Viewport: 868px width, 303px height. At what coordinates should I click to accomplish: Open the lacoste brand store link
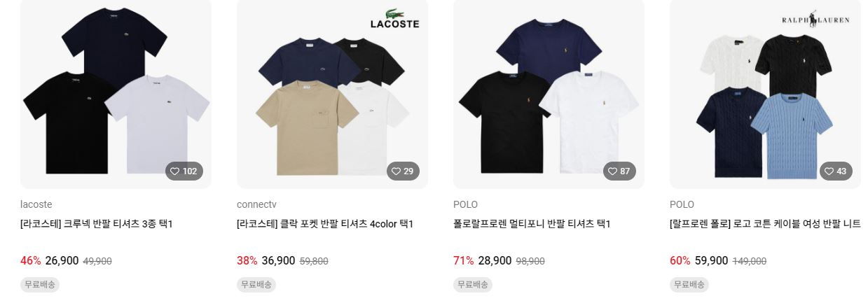click(36, 204)
